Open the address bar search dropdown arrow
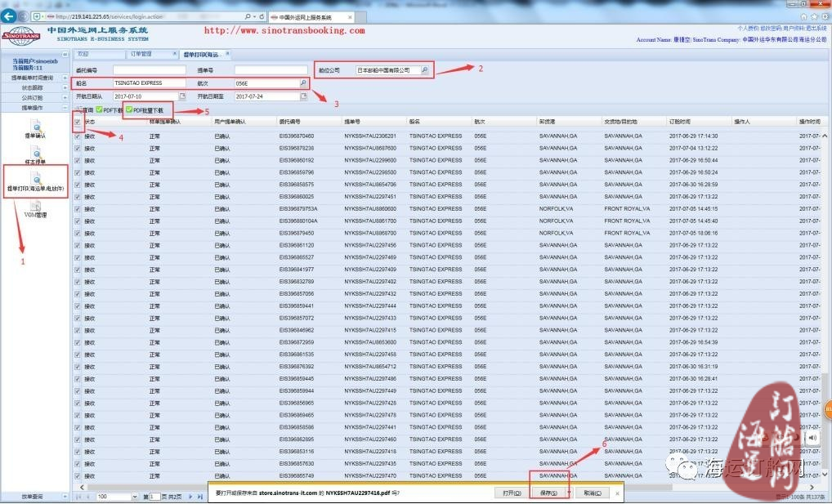This screenshot has height=504, width=832. click(x=254, y=17)
